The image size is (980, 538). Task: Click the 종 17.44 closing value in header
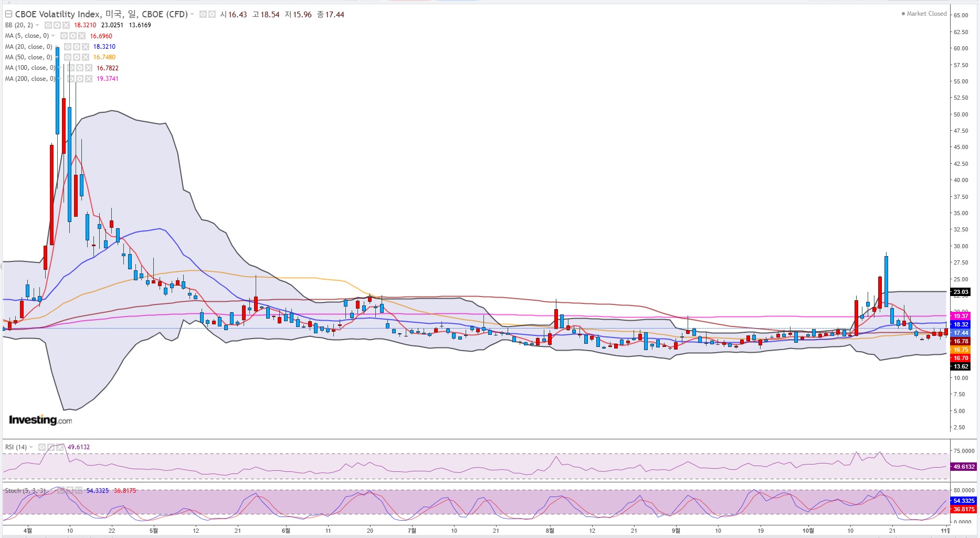(x=331, y=15)
